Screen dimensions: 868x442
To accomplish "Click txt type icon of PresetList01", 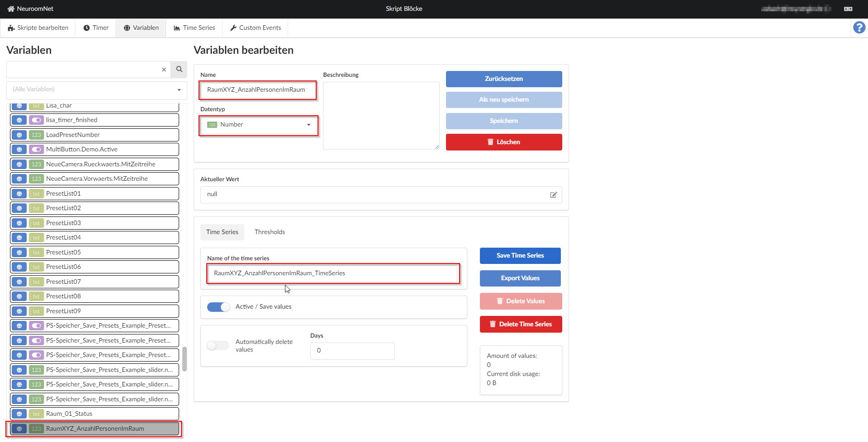I will coord(36,194).
